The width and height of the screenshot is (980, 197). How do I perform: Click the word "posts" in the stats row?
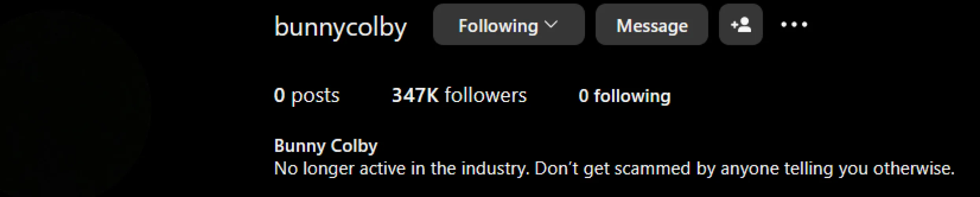click(315, 96)
